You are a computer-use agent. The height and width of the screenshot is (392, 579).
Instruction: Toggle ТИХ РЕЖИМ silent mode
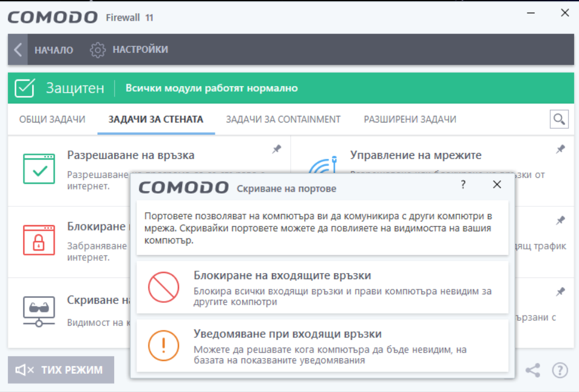(61, 370)
